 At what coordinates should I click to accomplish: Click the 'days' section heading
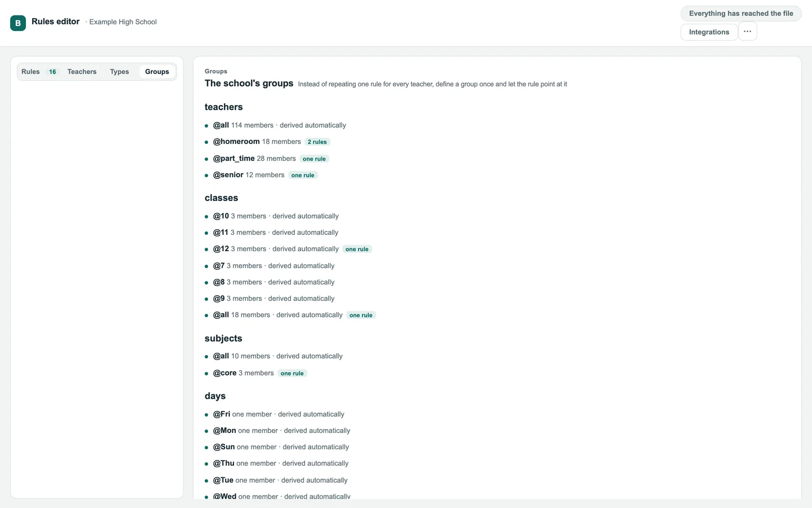click(x=215, y=396)
